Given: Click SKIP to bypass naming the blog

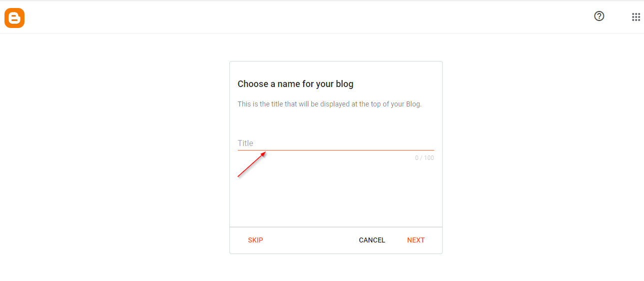Looking at the screenshot, I should pyautogui.click(x=255, y=240).
